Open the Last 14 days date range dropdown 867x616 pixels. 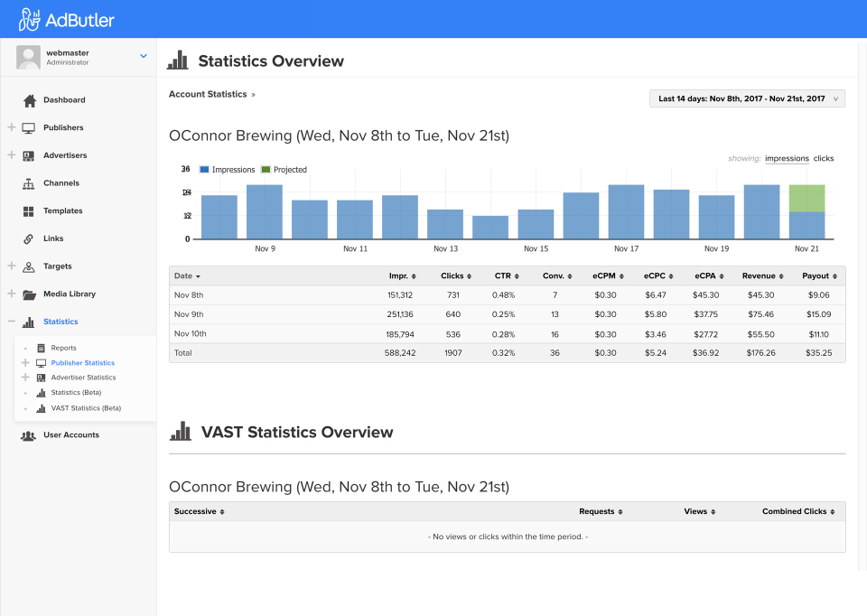coord(747,98)
